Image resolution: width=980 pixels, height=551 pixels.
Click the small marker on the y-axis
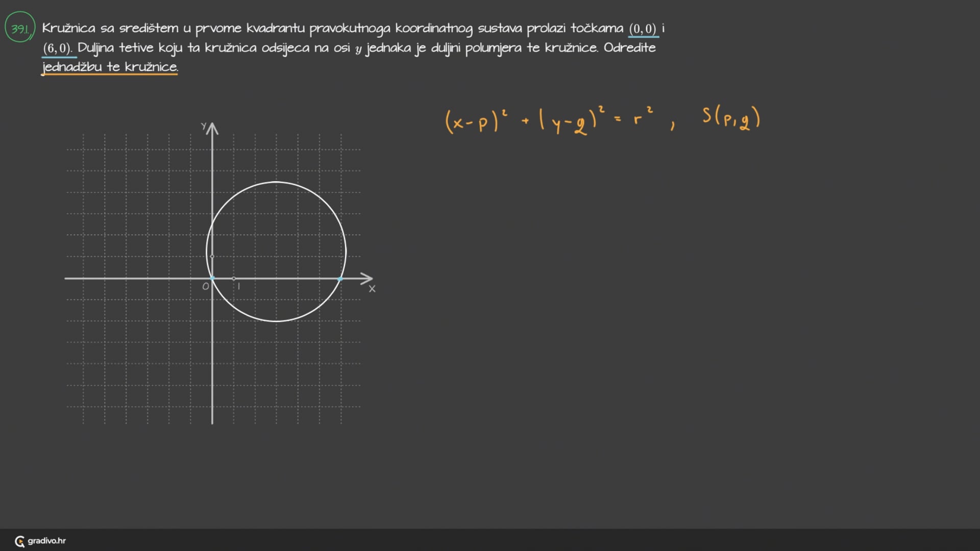tap(212, 256)
